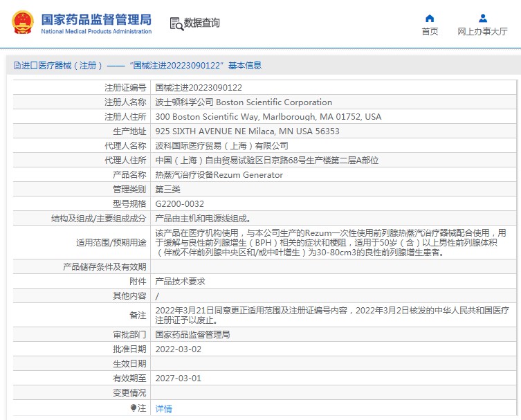Click the 产品储存条件及有效期 row label
This screenshot has width=521, height=420.
(x=104, y=267)
